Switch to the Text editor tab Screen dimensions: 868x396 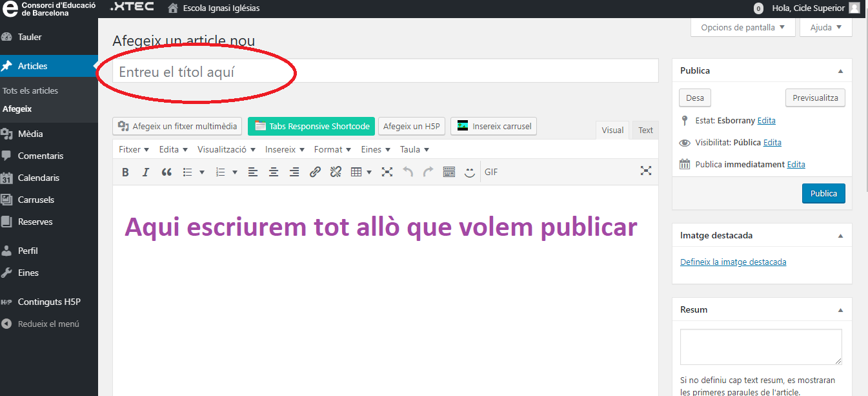(x=645, y=130)
